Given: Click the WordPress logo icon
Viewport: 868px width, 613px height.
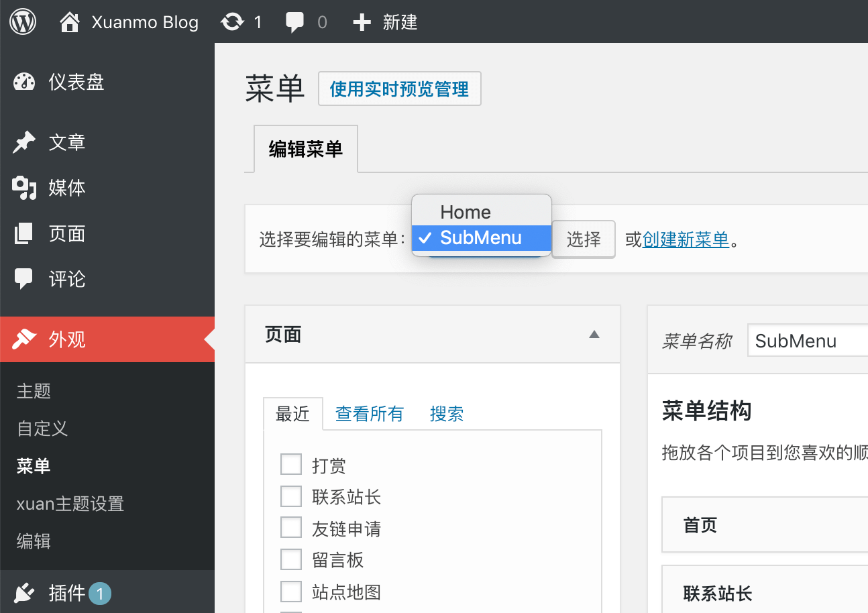Looking at the screenshot, I should click(22, 21).
